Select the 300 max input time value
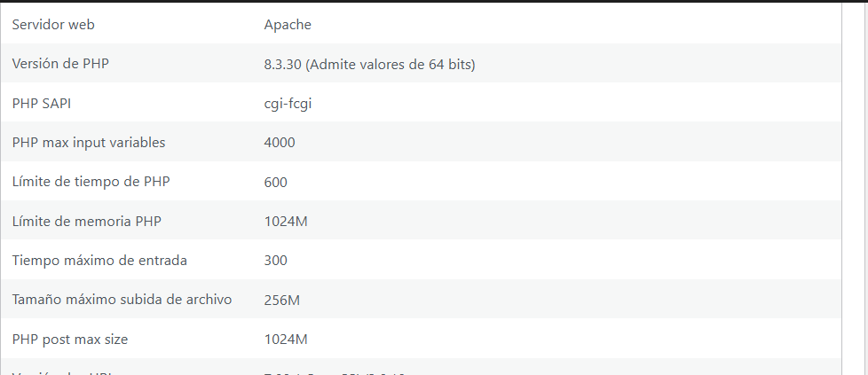Image resolution: width=868 pixels, height=375 pixels. 276,261
